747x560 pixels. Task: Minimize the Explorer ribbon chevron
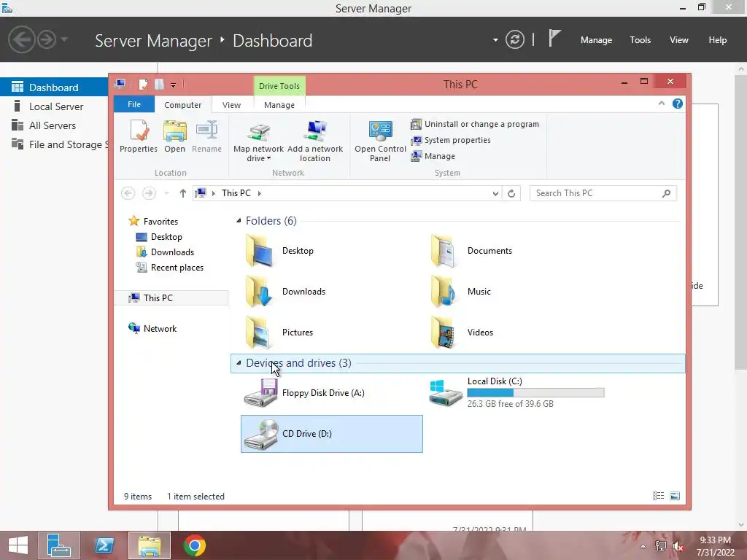tap(661, 104)
